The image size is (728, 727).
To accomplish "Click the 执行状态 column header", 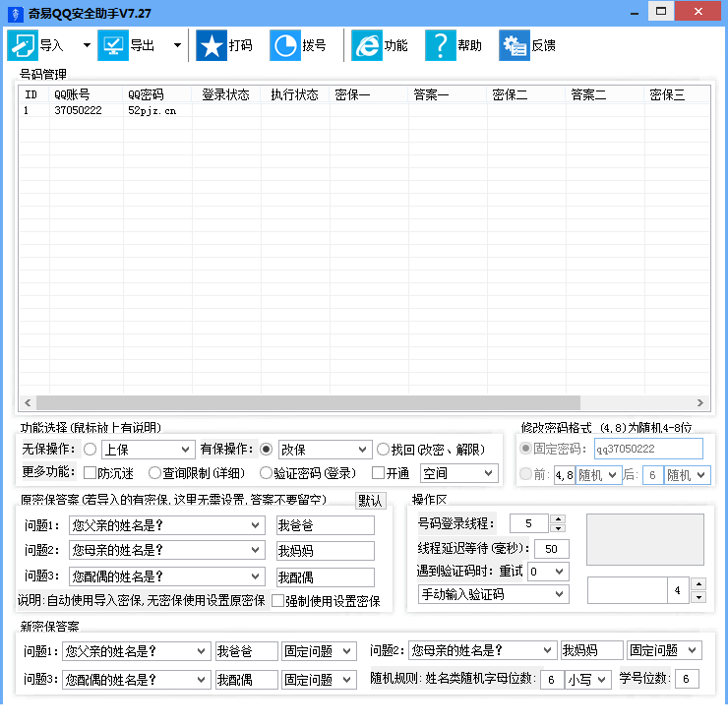I will click(295, 94).
